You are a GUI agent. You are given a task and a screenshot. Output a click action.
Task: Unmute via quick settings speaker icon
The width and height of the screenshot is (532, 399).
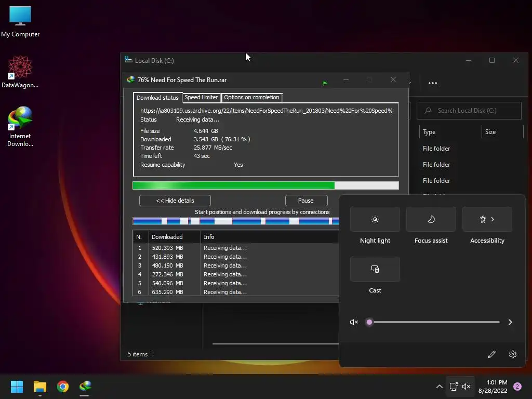pyautogui.click(x=354, y=322)
